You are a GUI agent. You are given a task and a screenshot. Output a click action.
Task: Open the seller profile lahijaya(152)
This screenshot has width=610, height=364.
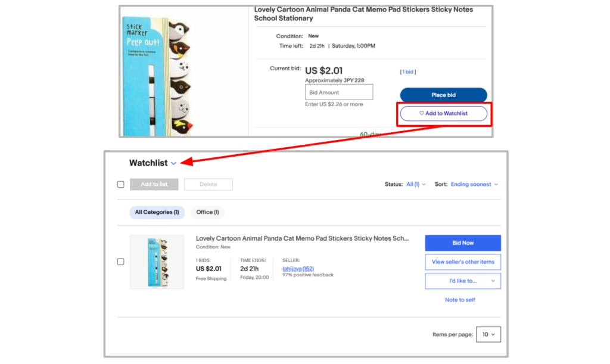click(298, 268)
